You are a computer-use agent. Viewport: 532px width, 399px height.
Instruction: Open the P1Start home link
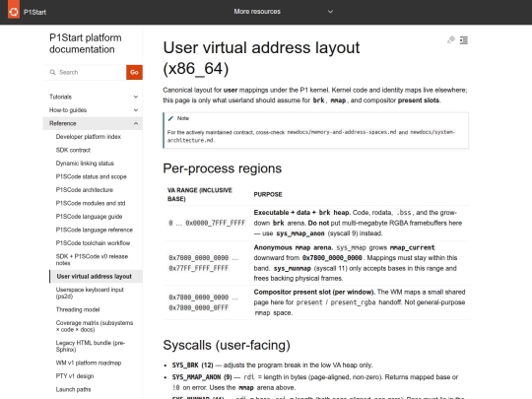(34, 12)
